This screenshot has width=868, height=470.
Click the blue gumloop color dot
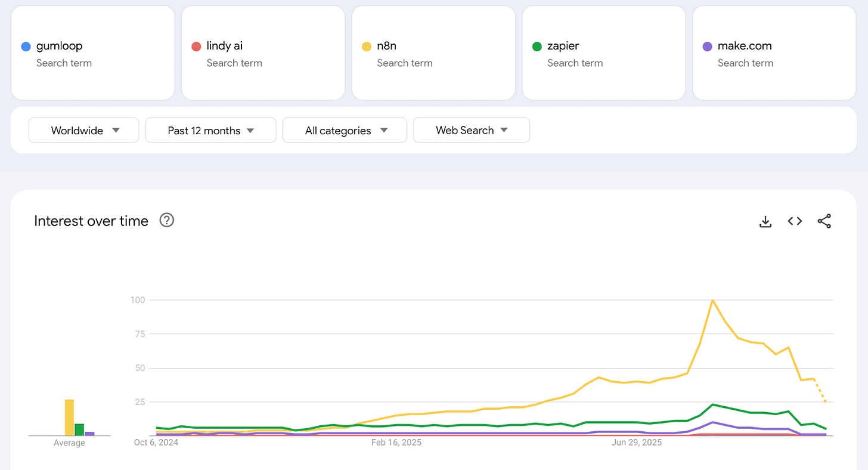coord(25,46)
